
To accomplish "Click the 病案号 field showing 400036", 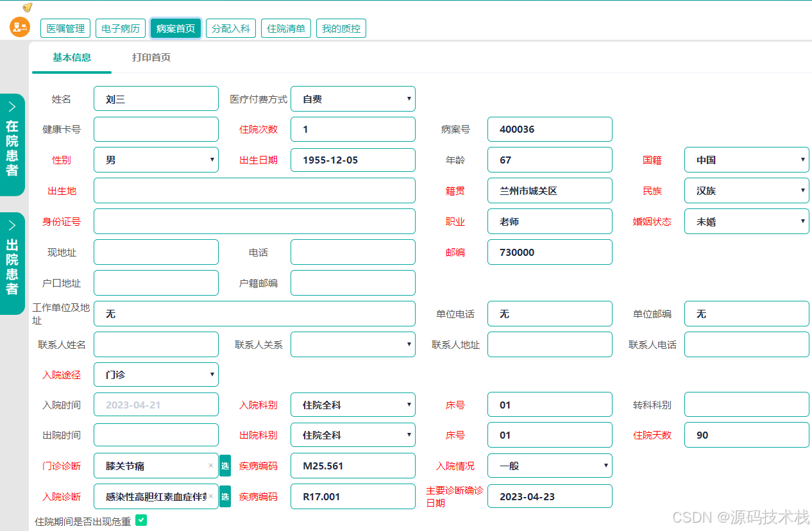I will tap(550, 129).
